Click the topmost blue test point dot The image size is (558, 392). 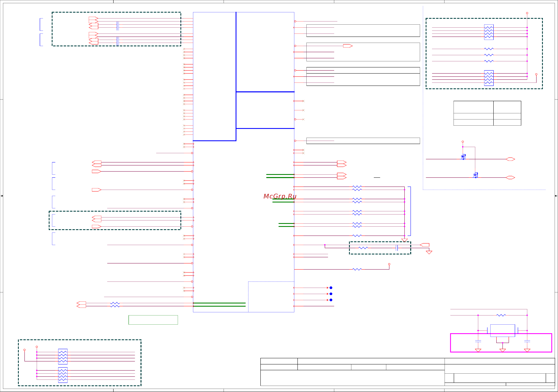[x=331, y=288]
